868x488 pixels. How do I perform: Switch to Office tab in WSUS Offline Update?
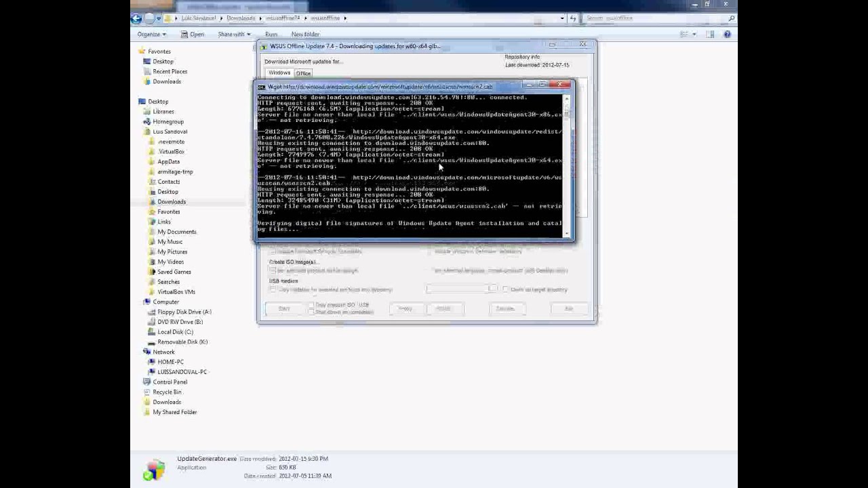pos(303,73)
